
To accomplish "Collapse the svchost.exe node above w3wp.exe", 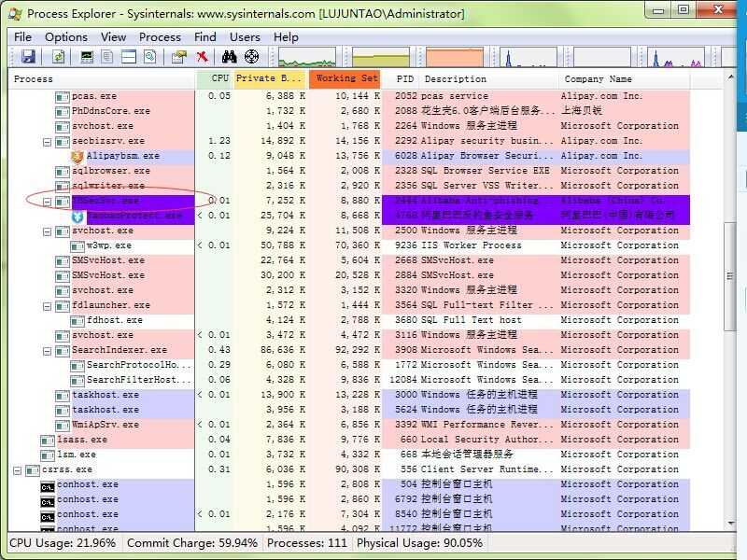I will click(48, 231).
